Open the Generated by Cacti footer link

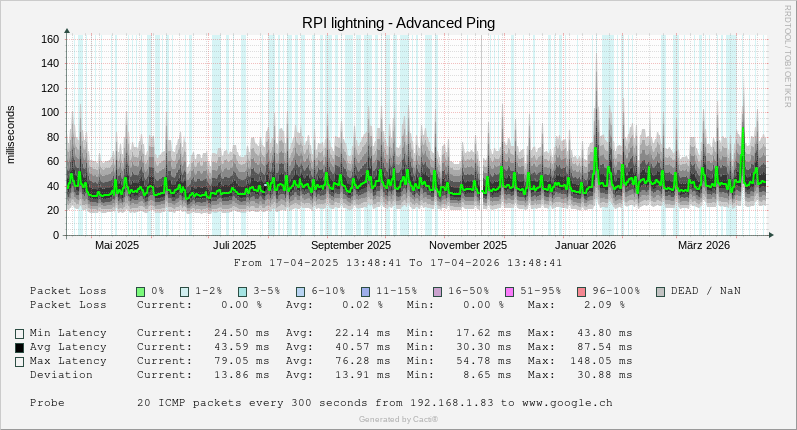(398, 419)
